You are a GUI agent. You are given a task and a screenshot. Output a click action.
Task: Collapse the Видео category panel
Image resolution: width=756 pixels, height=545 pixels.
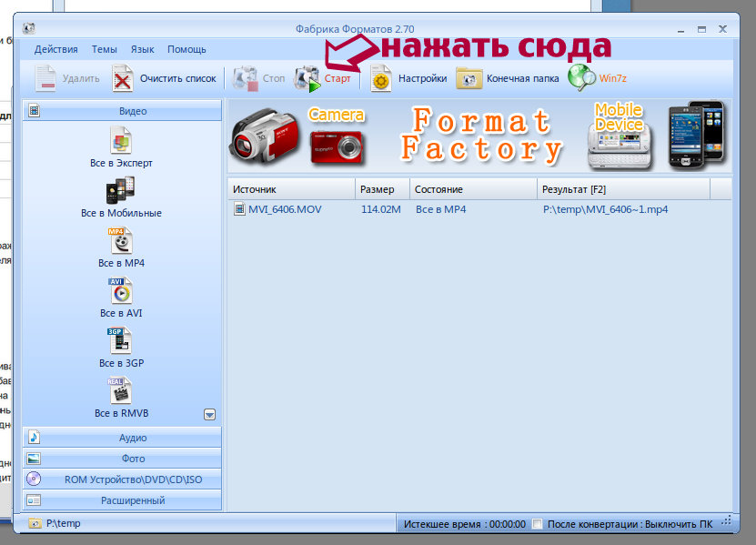pos(122,110)
